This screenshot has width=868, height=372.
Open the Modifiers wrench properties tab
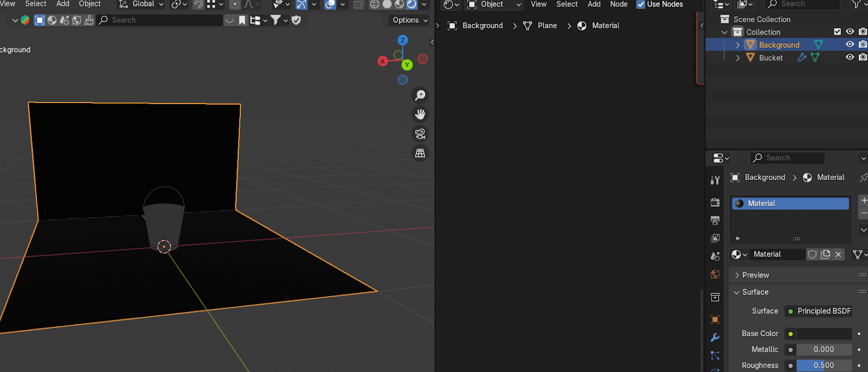pyautogui.click(x=715, y=337)
